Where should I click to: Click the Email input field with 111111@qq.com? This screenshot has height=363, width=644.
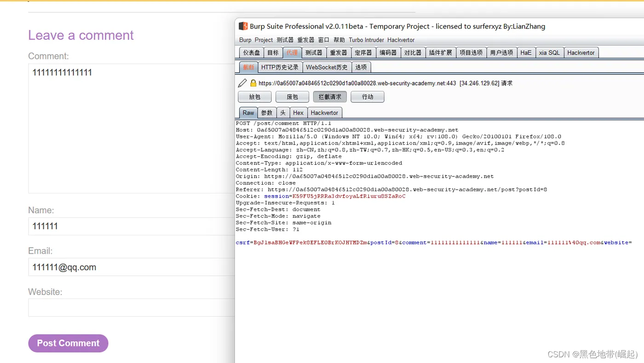click(x=132, y=267)
